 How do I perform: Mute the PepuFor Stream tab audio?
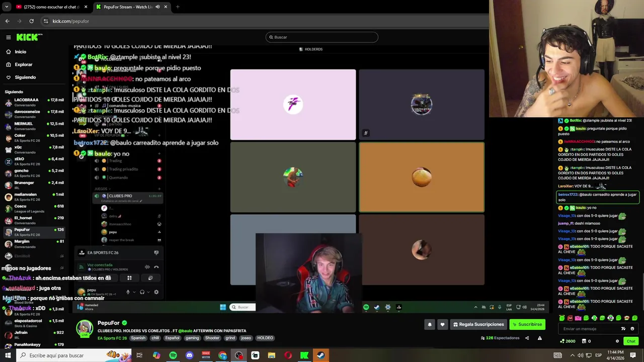(x=157, y=7)
